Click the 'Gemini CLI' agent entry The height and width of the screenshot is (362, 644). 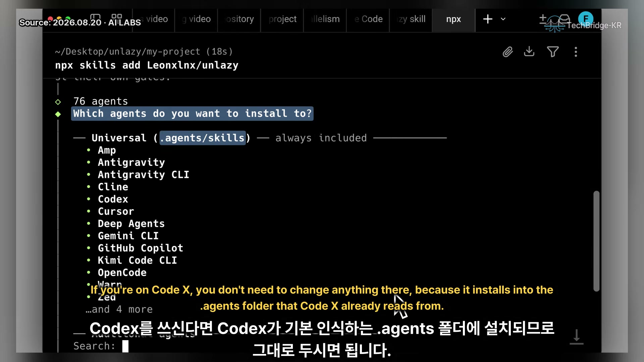pos(128,236)
